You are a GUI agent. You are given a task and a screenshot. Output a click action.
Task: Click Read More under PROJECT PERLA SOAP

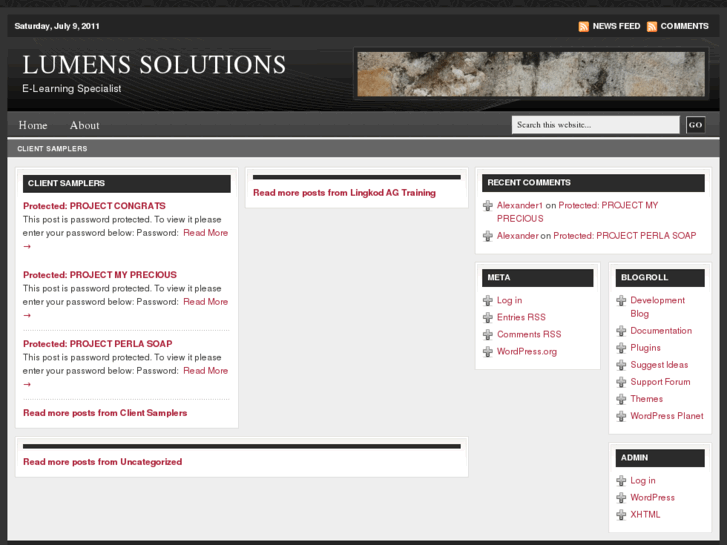click(205, 371)
